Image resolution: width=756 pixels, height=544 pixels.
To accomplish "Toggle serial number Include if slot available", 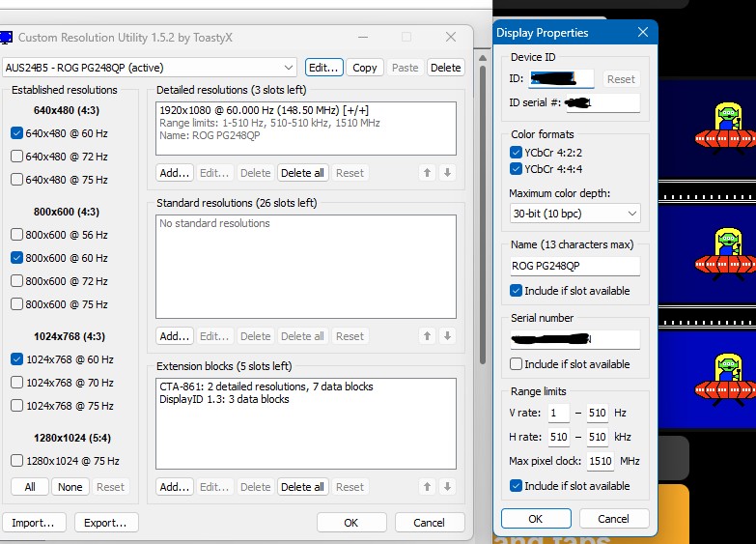I will [516, 364].
